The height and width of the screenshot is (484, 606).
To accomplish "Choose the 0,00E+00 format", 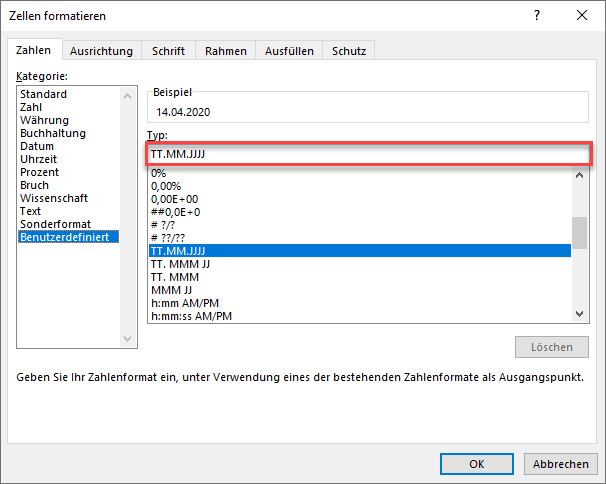I will [x=360, y=199].
